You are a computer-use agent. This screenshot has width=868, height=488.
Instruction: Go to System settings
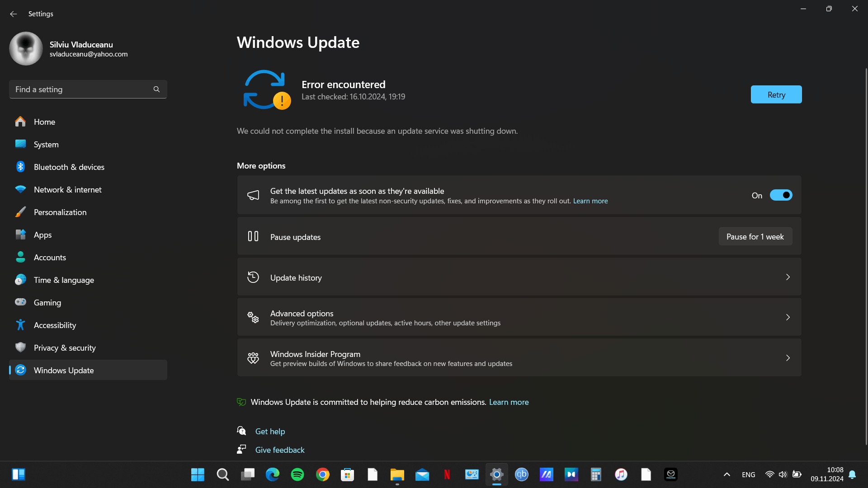coord(88,144)
